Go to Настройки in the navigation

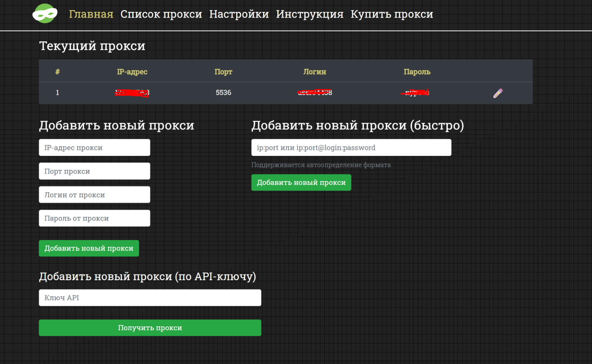(x=239, y=14)
